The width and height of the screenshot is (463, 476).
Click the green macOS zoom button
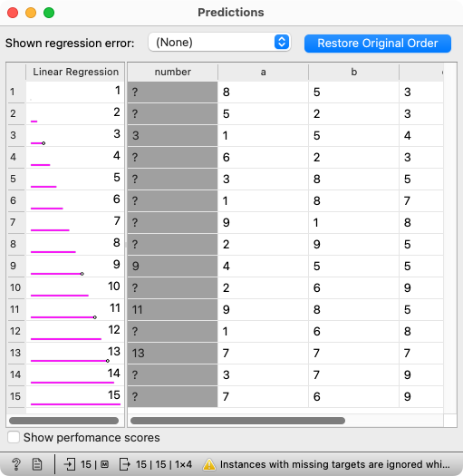49,13
